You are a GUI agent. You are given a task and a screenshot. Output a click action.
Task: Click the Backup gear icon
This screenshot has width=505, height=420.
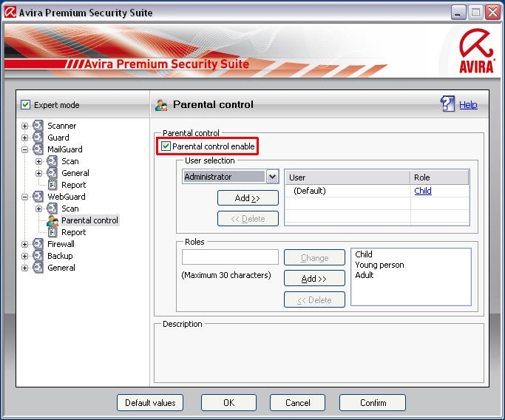[38, 256]
